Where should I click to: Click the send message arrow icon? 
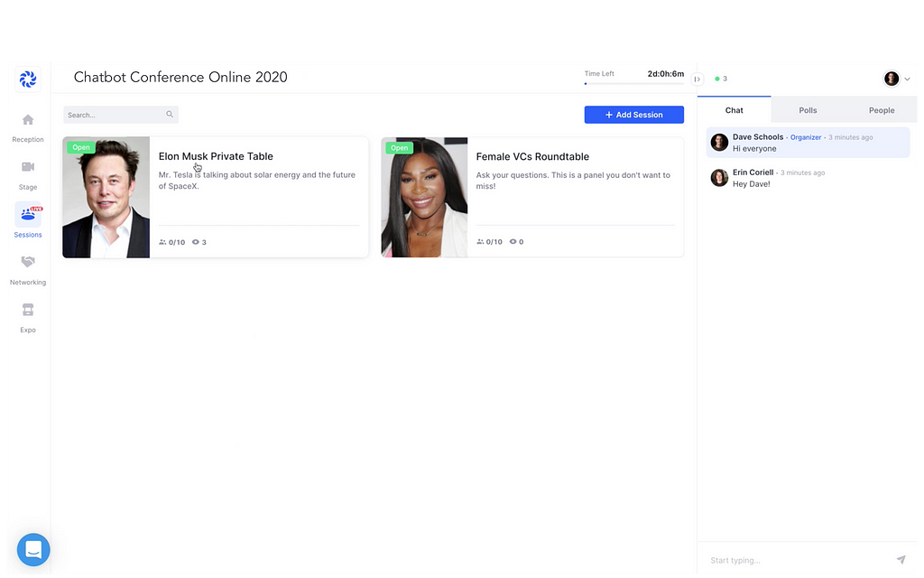[x=901, y=559]
